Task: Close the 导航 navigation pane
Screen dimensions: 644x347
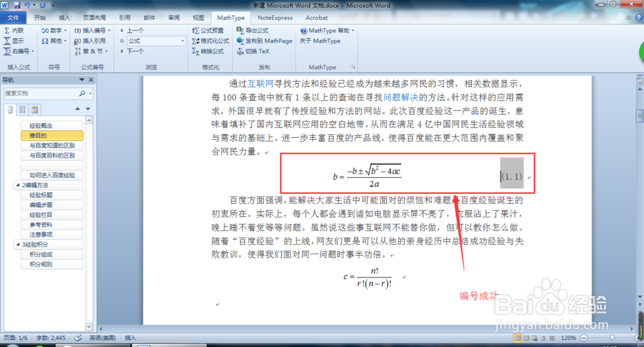Action: tap(91, 80)
